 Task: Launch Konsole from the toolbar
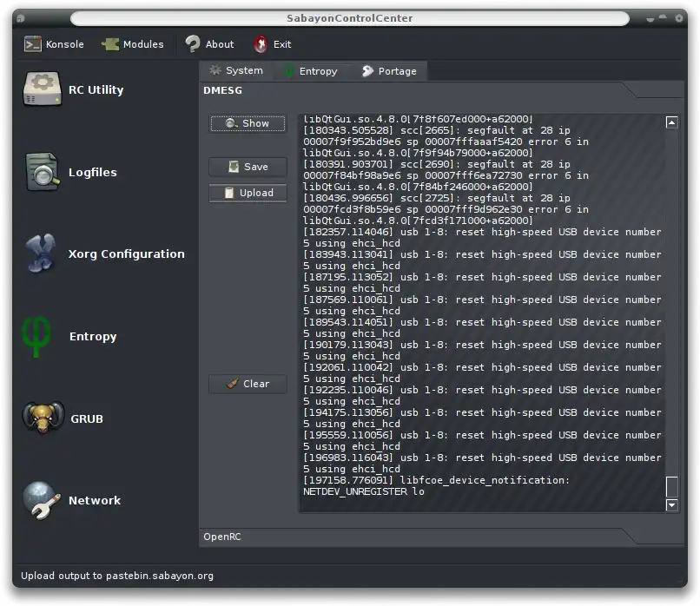click(54, 44)
